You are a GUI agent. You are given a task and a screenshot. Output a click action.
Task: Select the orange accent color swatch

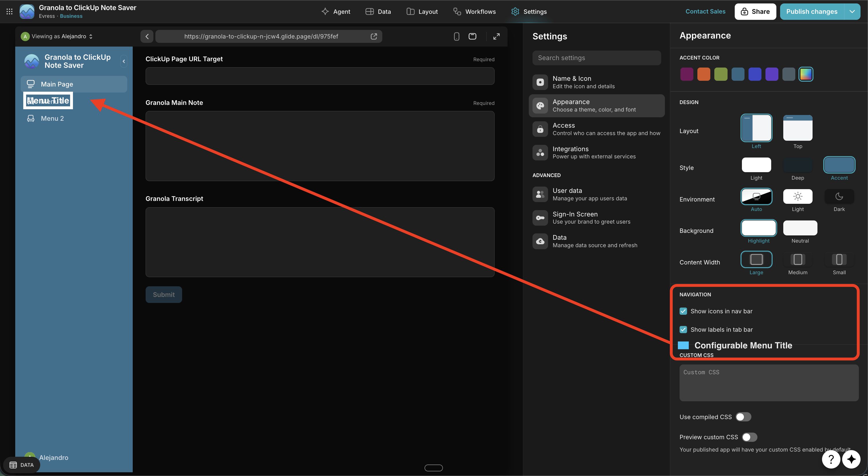704,74
